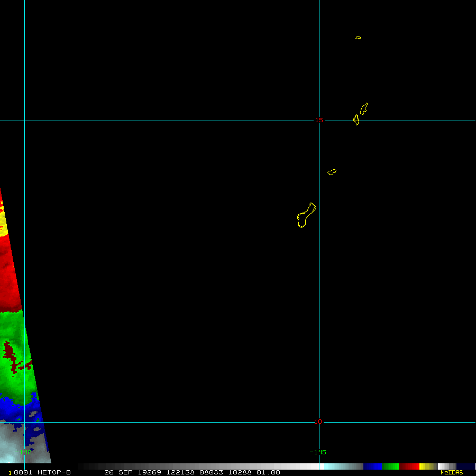Click the yellow McIDAS label
The height and width of the screenshot is (476, 476).
[451, 472]
